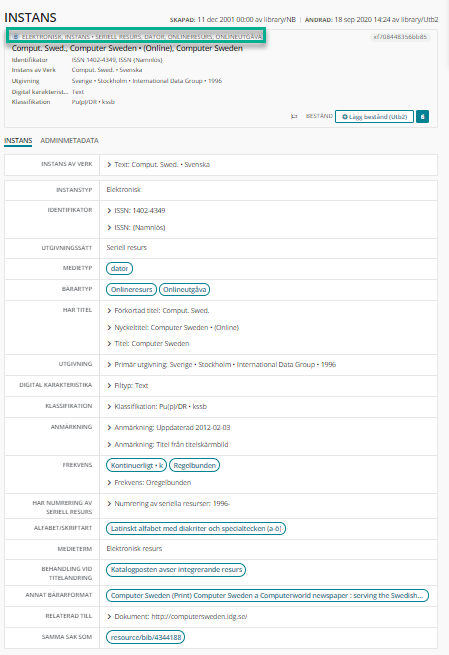Click the card title Comput. Swed., Computer Sweden
The height and width of the screenshot is (655, 449).
click(127, 48)
